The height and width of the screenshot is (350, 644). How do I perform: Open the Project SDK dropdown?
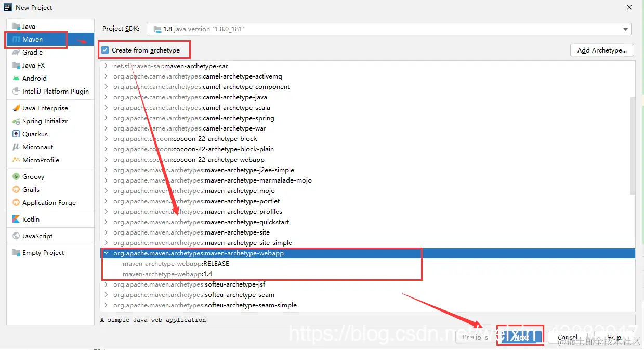coord(389,29)
